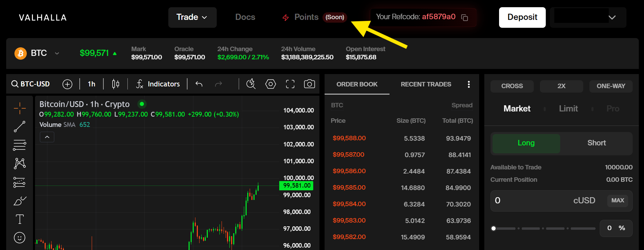Expand the BTC market selector
Image resolution: width=644 pixels, height=250 pixels.
[x=57, y=53]
